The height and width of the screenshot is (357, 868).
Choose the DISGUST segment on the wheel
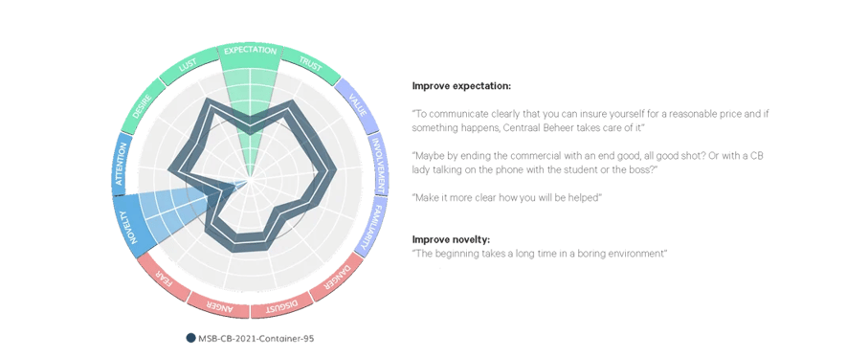(282, 304)
